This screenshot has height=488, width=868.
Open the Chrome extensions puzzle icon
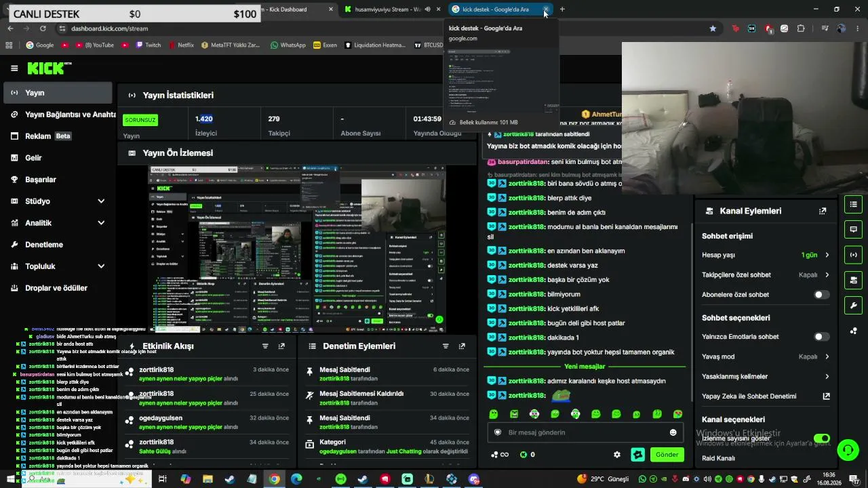(801, 28)
